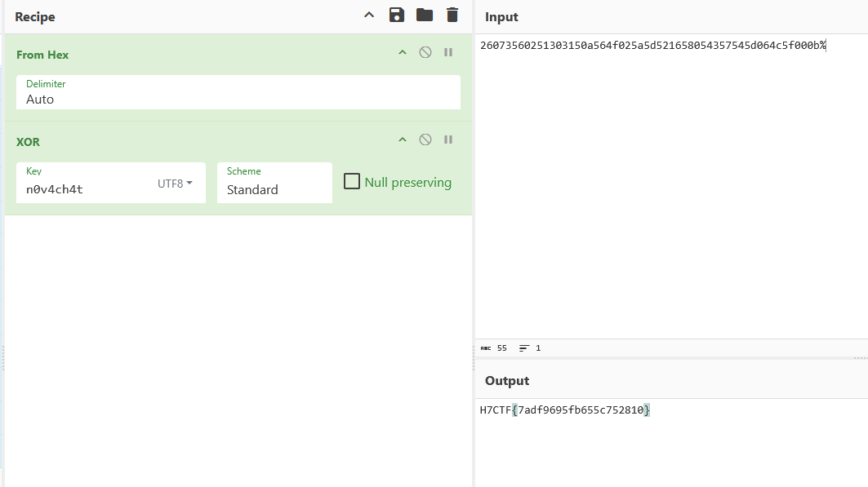Collapse the XOR operation
The width and height of the screenshot is (868, 487).
(403, 139)
